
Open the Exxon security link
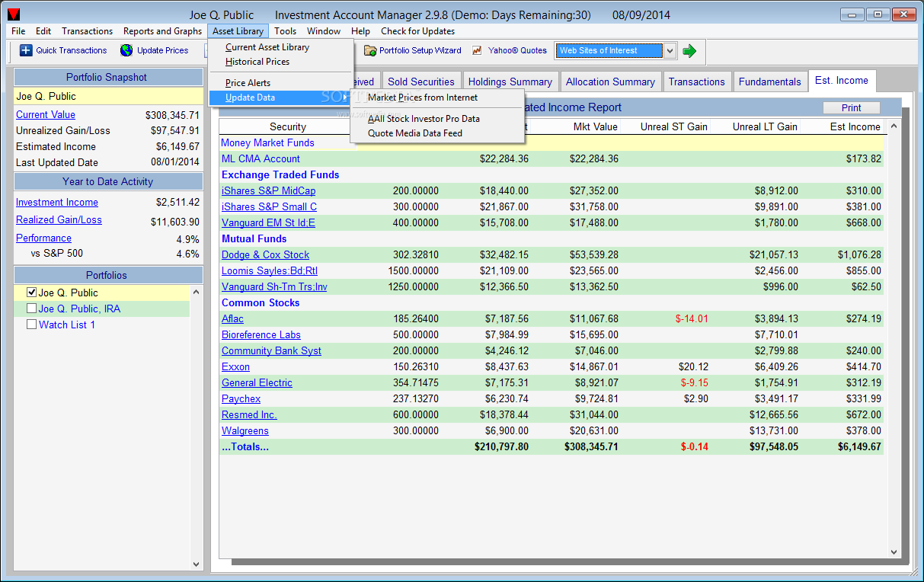point(235,366)
